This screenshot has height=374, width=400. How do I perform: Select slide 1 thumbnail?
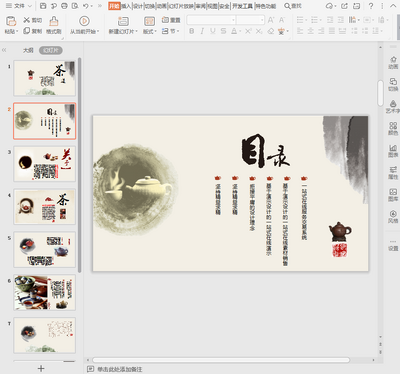tap(45, 78)
